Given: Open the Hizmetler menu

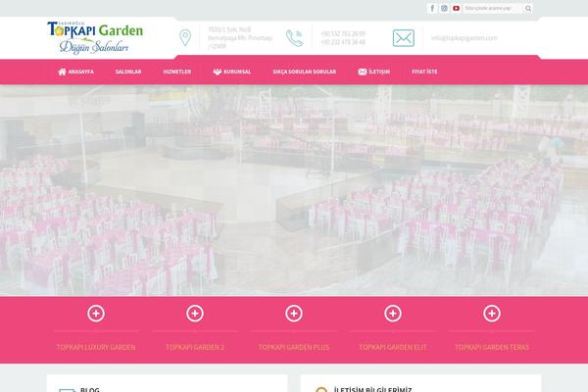Looking at the screenshot, I should click(177, 72).
